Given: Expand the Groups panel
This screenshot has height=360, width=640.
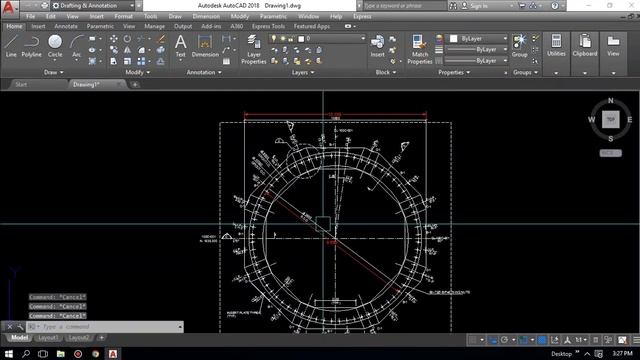Looking at the screenshot, I should tap(526, 72).
